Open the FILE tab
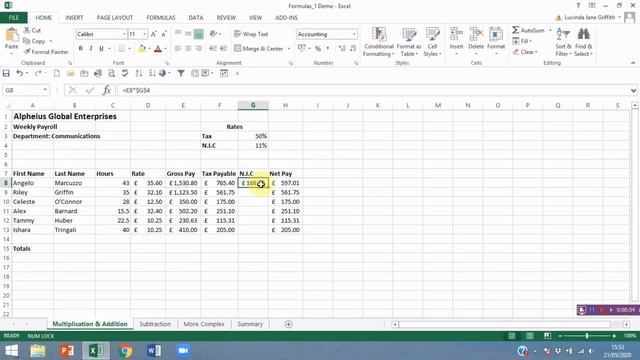The height and width of the screenshot is (360, 640). [x=13, y=18]
